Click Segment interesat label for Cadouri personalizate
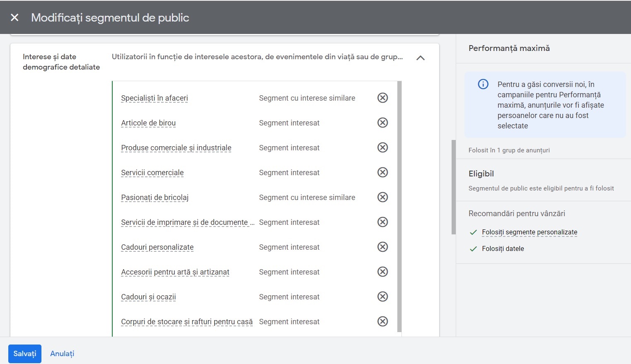Viewport: 631px width, 364px height. (289, 247)
